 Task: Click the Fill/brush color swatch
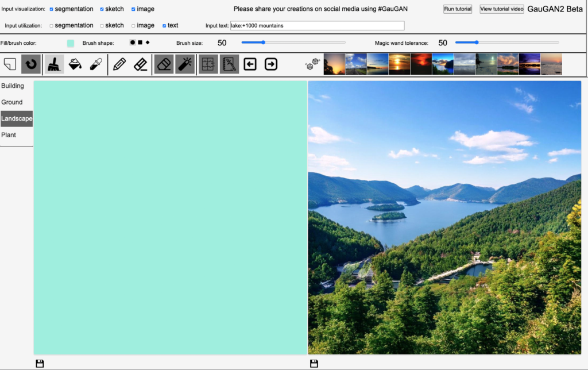coord(71,43)
